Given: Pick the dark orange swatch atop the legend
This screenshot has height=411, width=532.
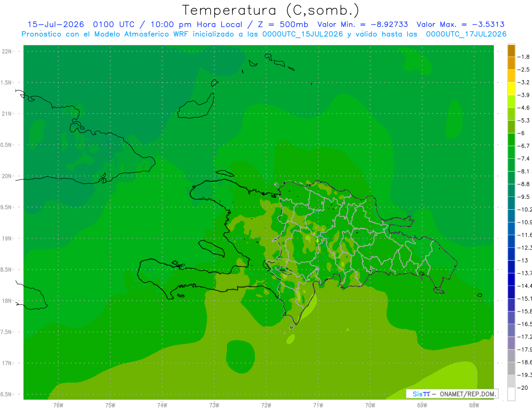Looking at the screenshot, I should point(512,51).
